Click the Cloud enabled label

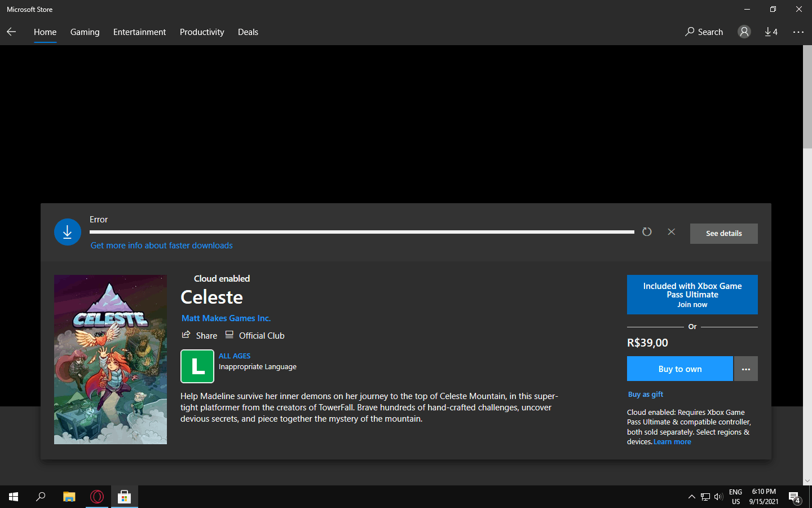tap(222, 279)
